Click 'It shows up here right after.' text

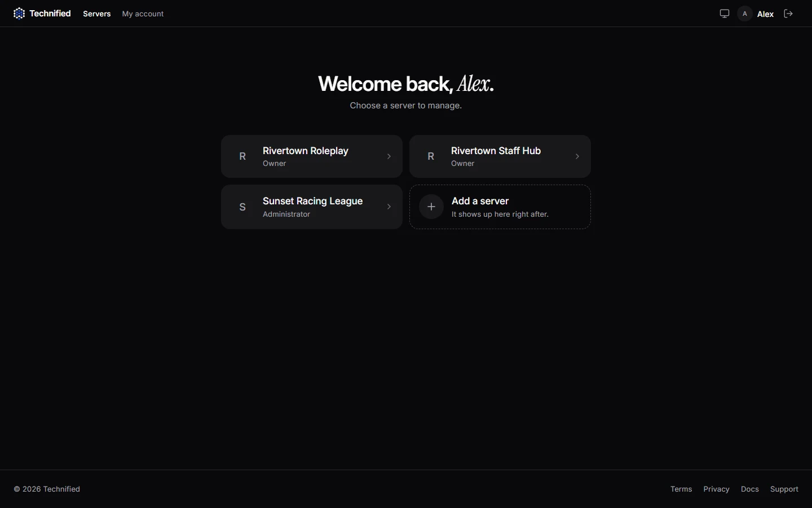click(500, 214)
